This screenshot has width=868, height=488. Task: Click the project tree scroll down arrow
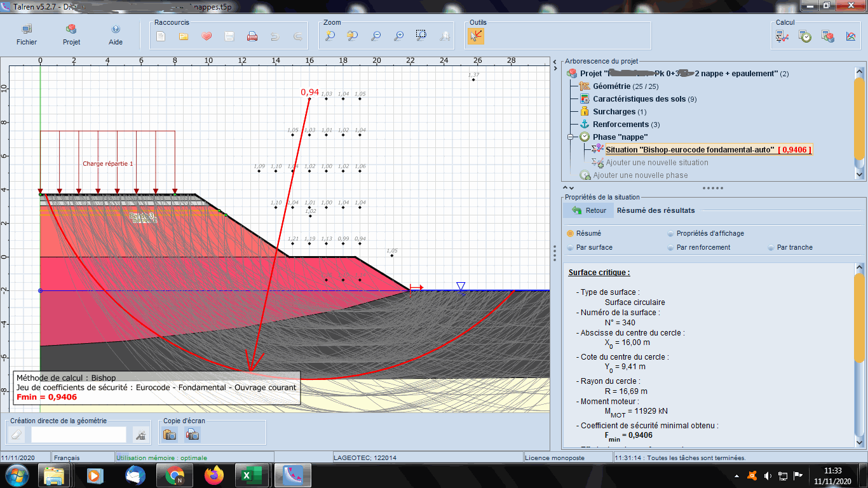pyautogui.click(x=860, y=174)
